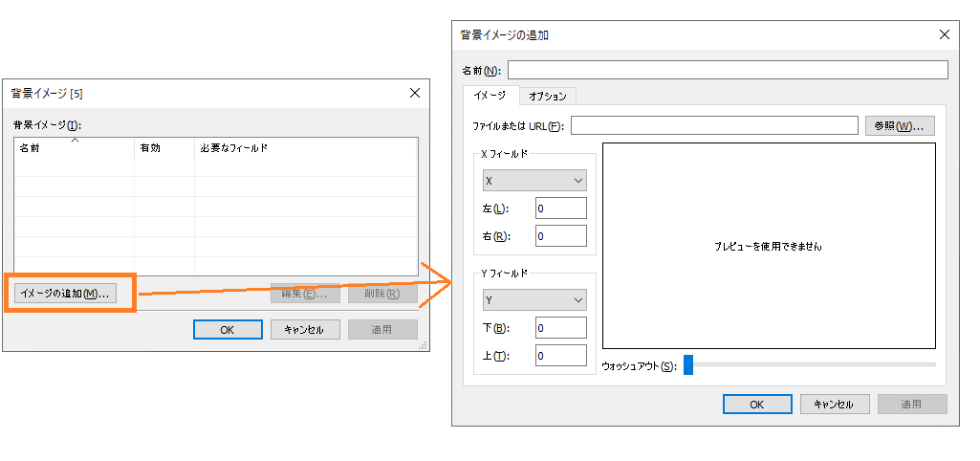The image size is (980, 461).
Task: Select the イメージ tab
Action: pos(490,96)
